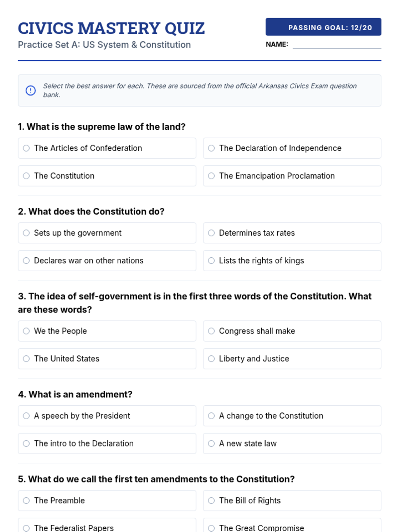The width and height of the screenshot is (399, 532).
Task: Click the NAME input line
Action: (x=336, y=45)
